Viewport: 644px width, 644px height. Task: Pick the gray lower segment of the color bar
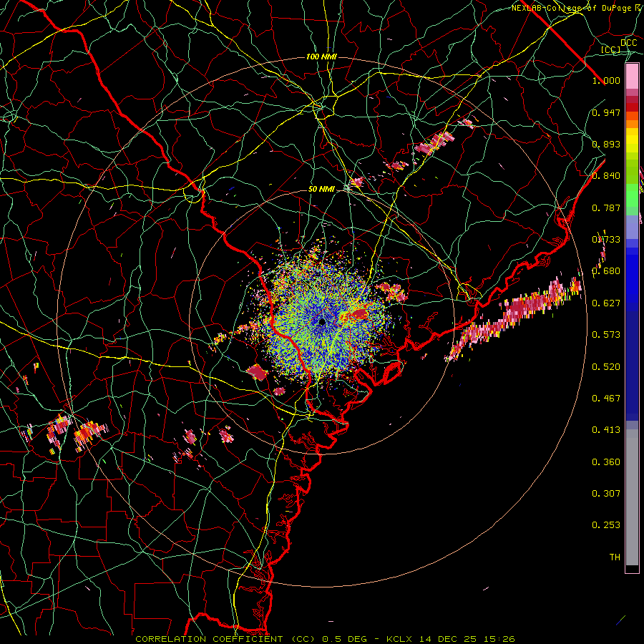632,497
